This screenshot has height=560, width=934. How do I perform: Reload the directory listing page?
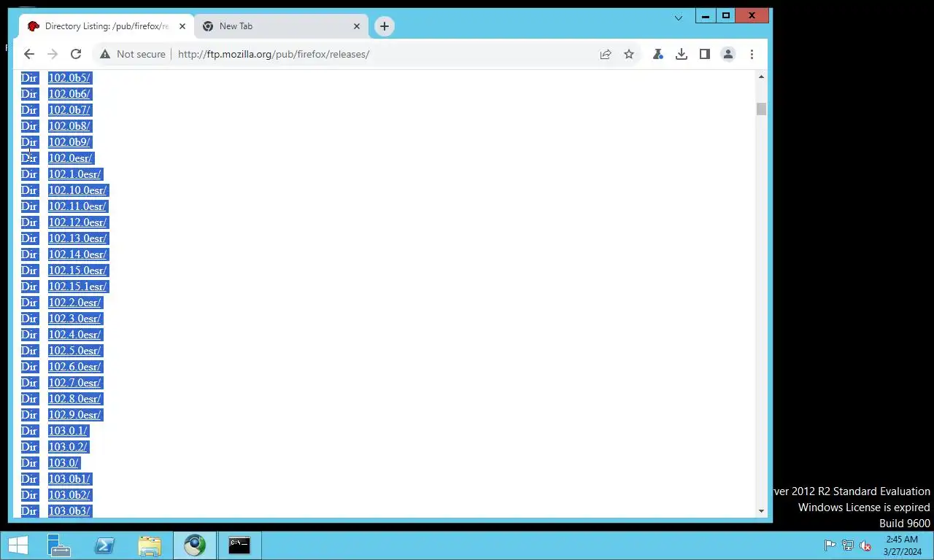tap(76, 54)
